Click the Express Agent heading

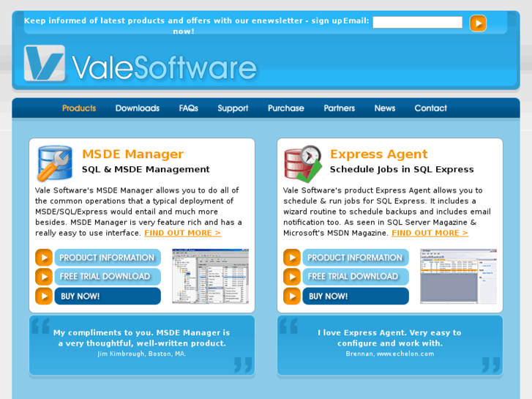tap(378, 154)
